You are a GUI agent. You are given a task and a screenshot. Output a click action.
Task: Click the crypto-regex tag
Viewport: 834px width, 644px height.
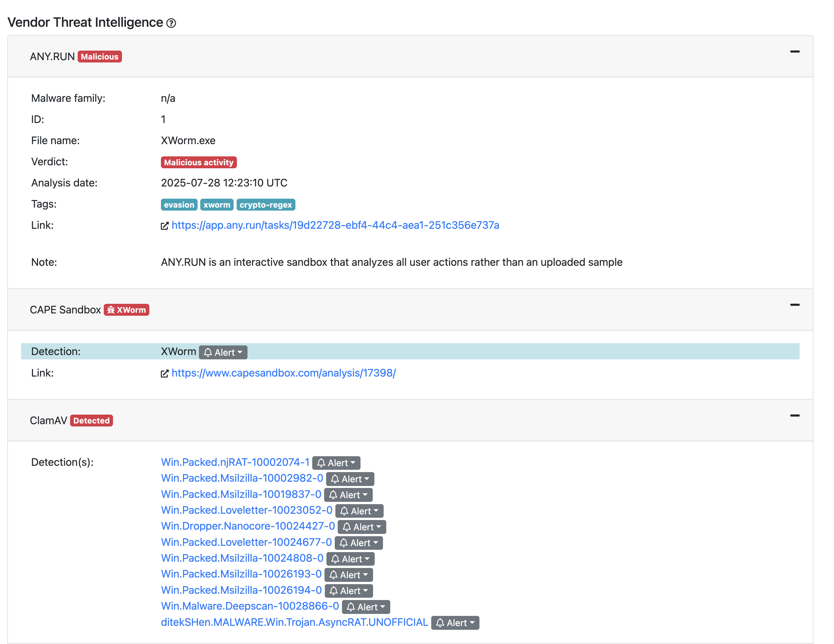click(x=265, y=205)
